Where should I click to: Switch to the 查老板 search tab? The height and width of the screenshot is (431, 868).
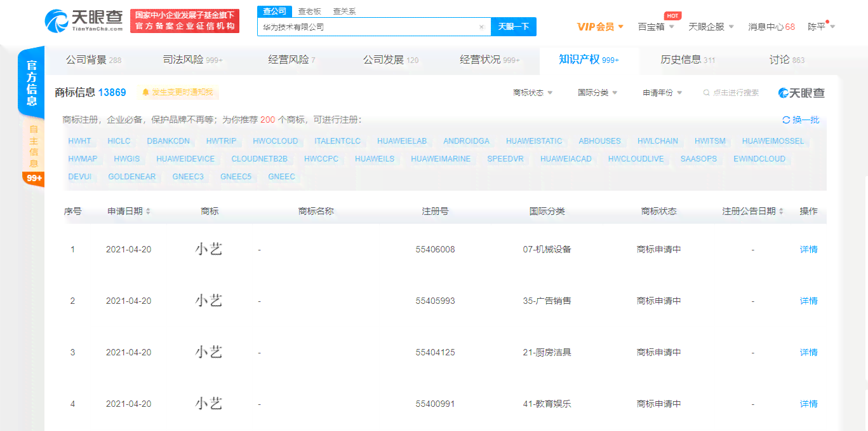pos(310,11)
